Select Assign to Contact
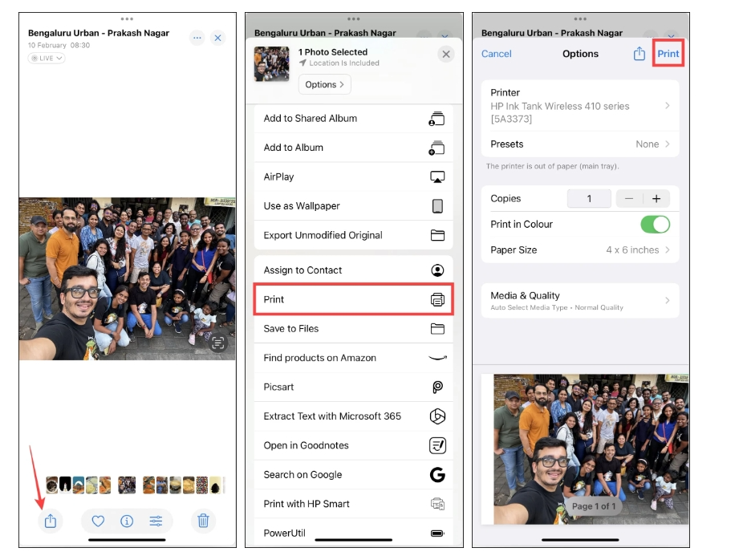735x560 pixels. pyautogui.click(x=353, y=270)
